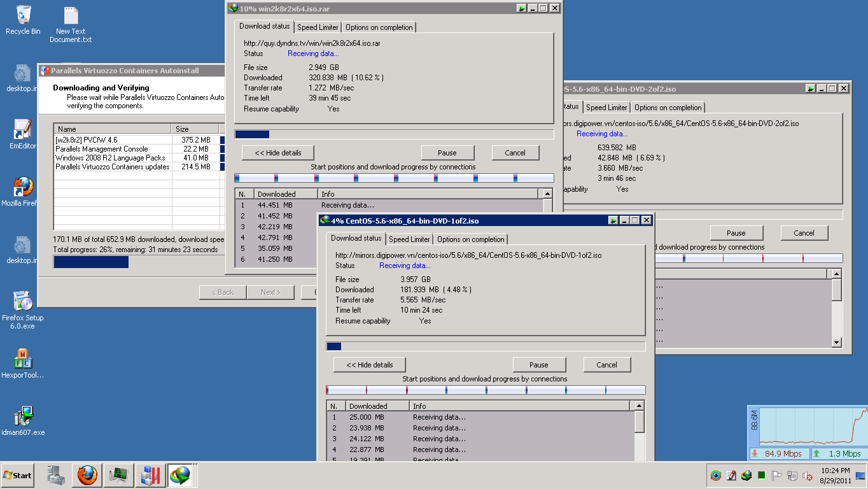Viewport: 868px width, 489px height.
Task: Click green arrow icon in CentOS DVD-2of2 title bar
Action: 811,89
